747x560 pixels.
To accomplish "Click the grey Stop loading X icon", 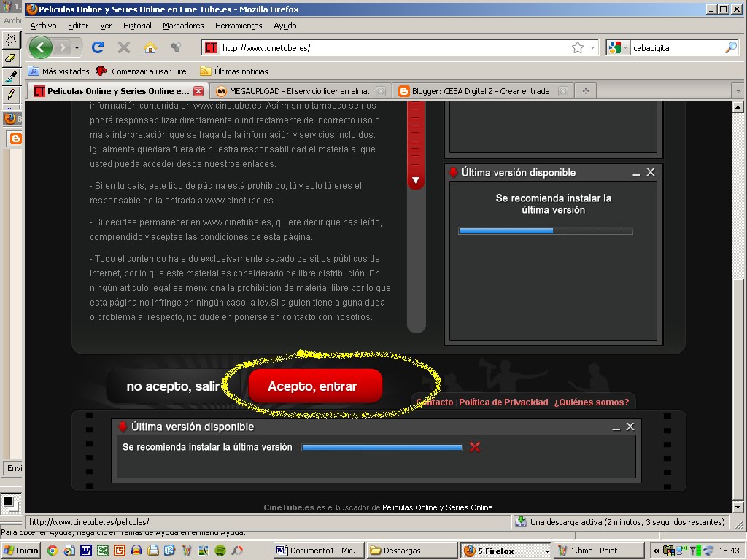I will pyautogui.click(x=124, y=47).
